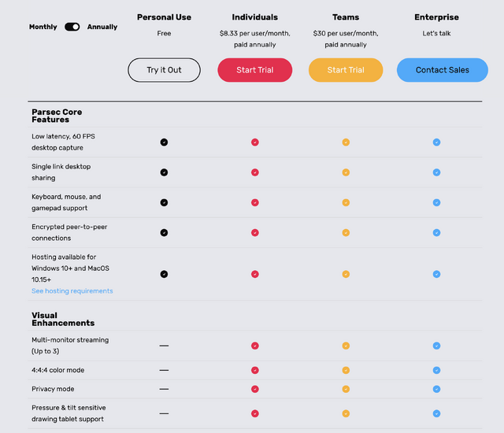Click the Visual Enhancements section heading

pyautogui.click(x=63, y=319)
